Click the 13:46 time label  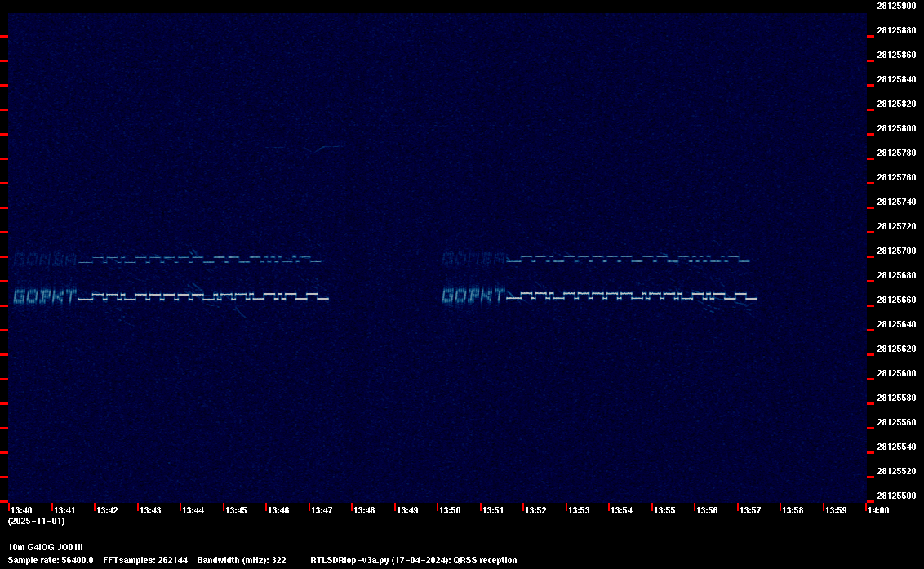278,510
